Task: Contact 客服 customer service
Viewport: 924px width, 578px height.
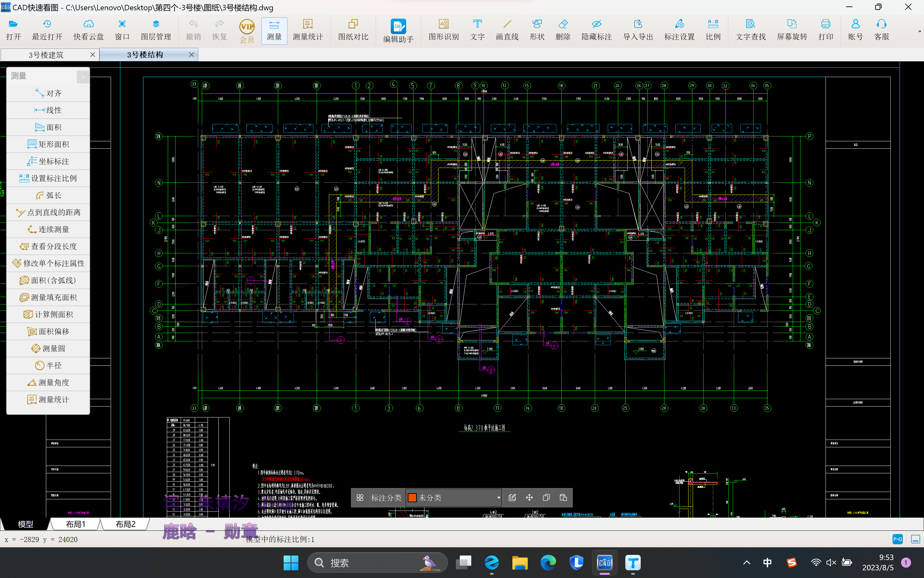Action: (x=881, y=30)
